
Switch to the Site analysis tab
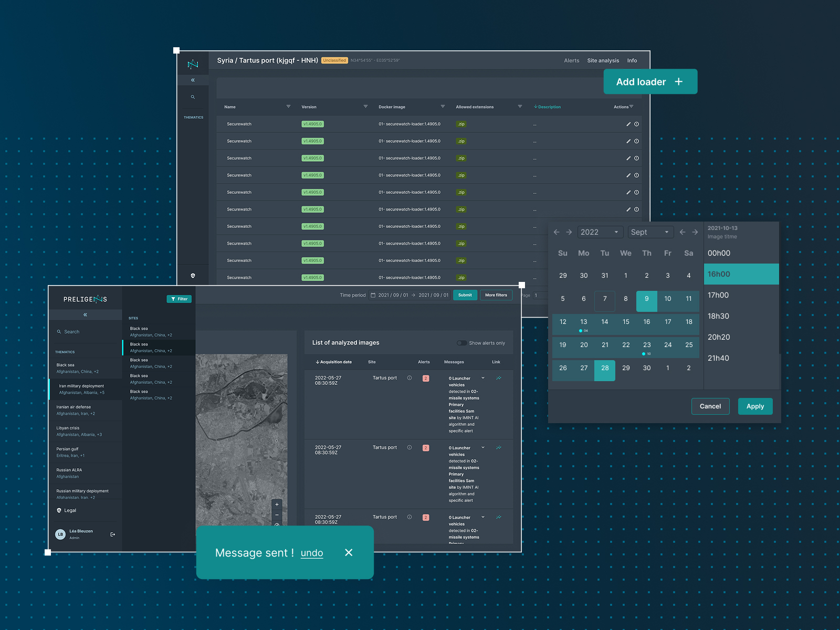coord(603,60)
